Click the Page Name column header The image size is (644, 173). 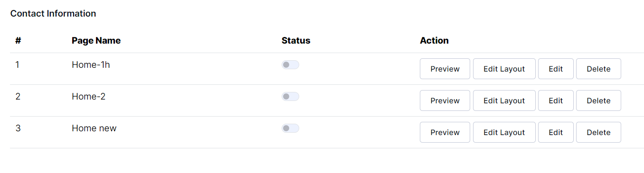(x=96, y=41)
